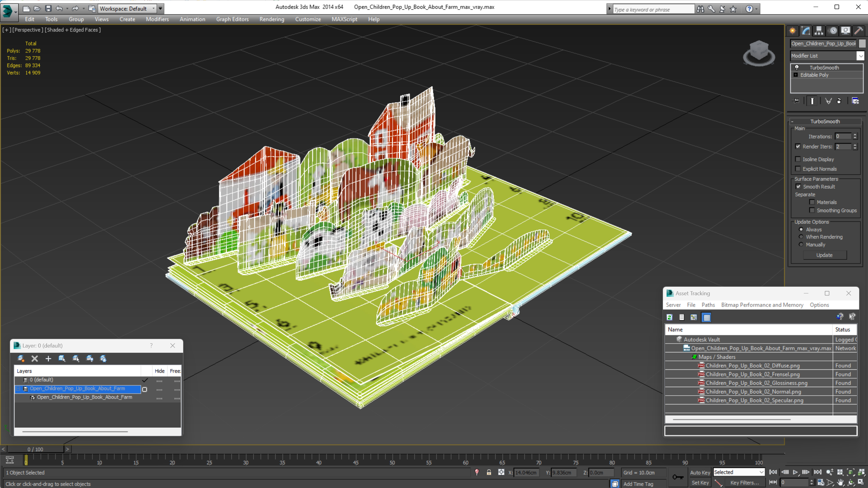Click Remove modifier trash icon
This screenshot has height=488, width=868.
tap(839, 101)
